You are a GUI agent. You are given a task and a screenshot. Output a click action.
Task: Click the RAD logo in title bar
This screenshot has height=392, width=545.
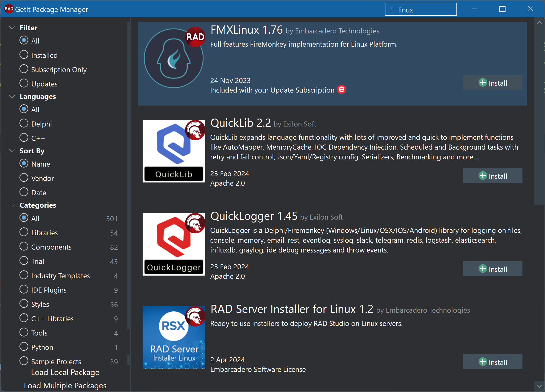pyautogui.click(x=9, y=9)
